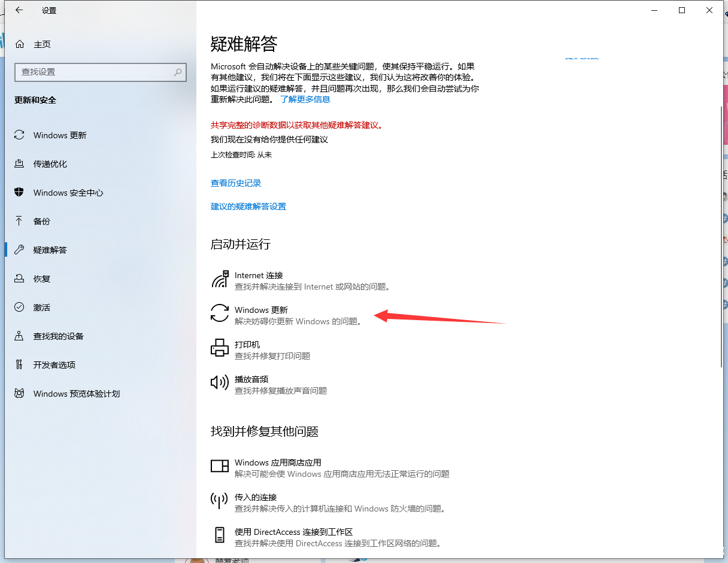728x563 pixels.
Task: Click the 备份 upload arrow icon
Action: [x=20, y=221]
